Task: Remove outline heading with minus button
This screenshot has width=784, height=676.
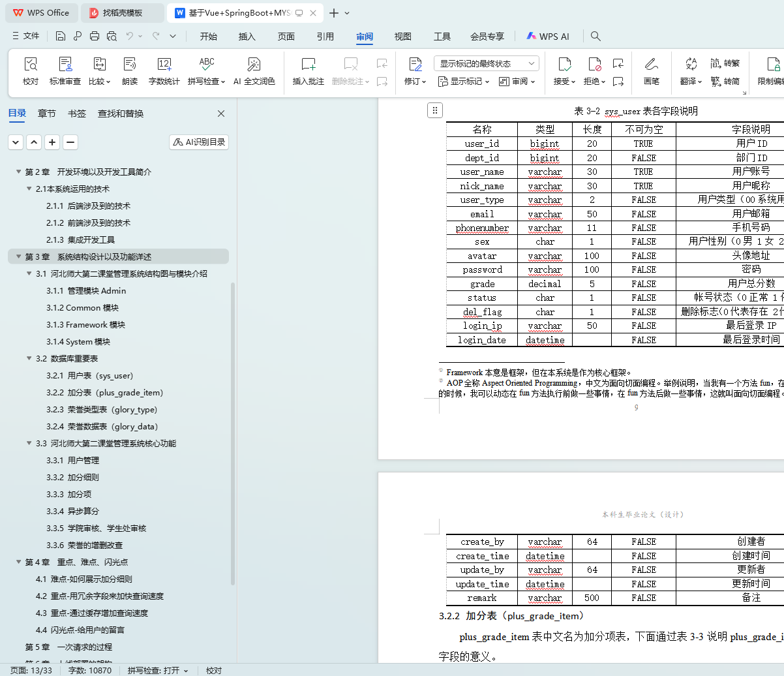Action: [70, 142]
